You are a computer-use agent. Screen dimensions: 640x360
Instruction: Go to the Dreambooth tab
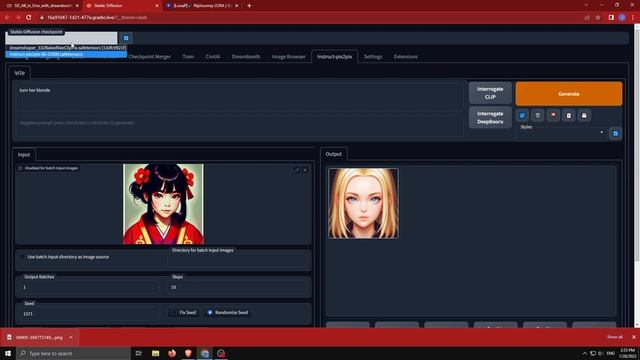point(246,57)
